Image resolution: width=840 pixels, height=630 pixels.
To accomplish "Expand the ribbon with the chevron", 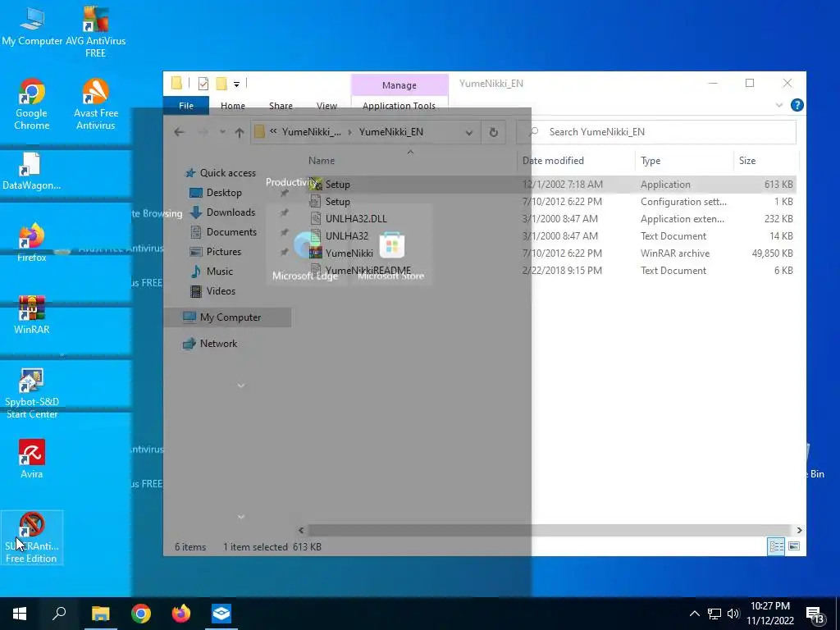I will pyautogui.click(x=779, y=106).
